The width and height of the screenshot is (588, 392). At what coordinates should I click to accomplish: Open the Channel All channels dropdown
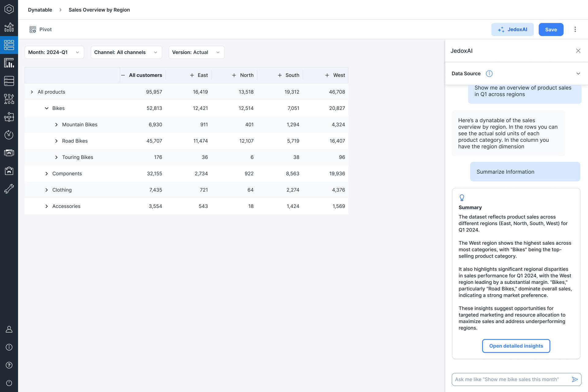(x=126, y=52)
